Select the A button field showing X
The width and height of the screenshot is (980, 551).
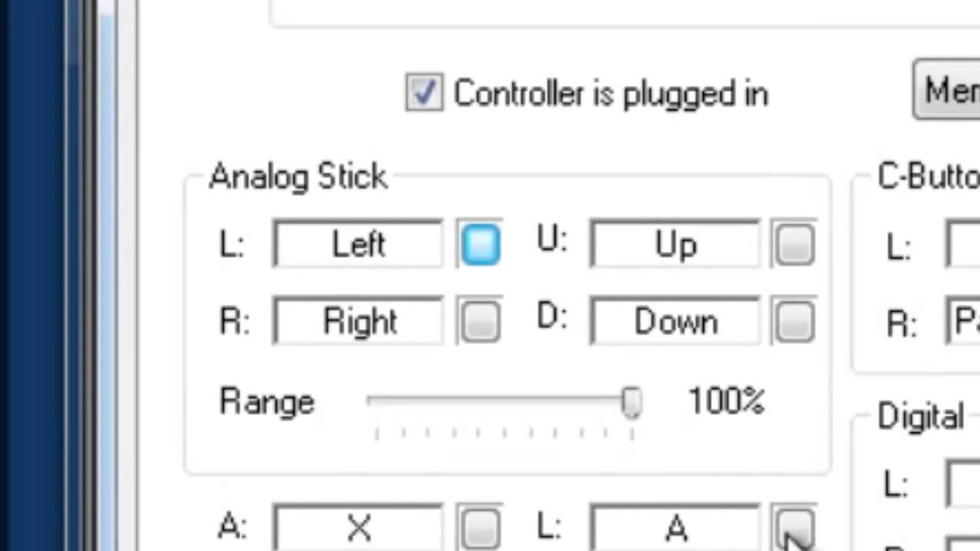point(358,528)
